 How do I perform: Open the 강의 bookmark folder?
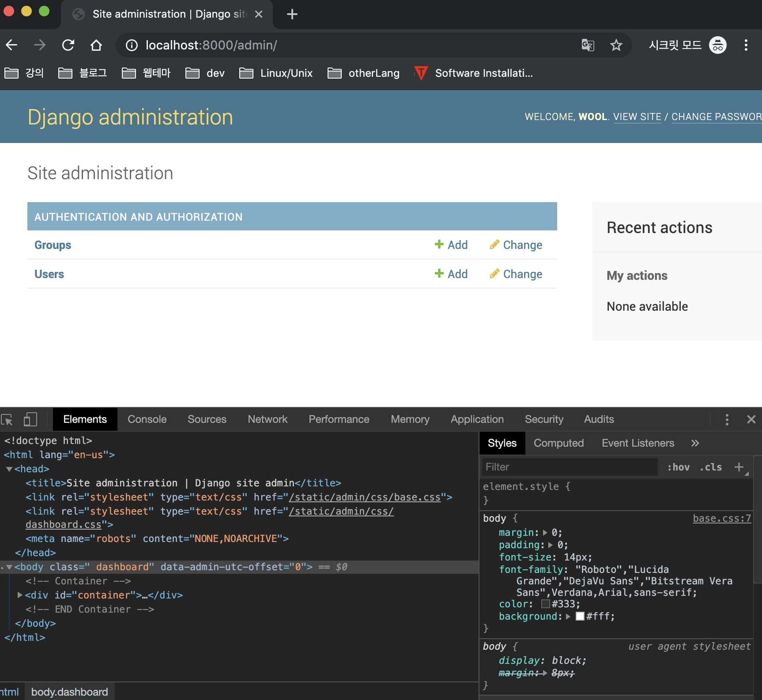[24, 73]
